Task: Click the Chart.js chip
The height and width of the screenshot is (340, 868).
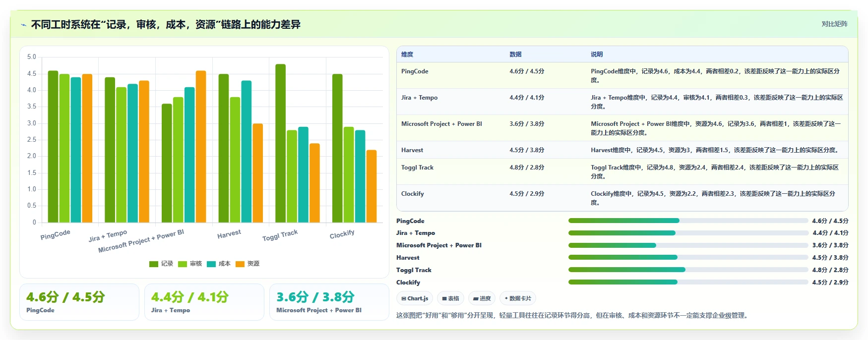Action: coord(415,298)
